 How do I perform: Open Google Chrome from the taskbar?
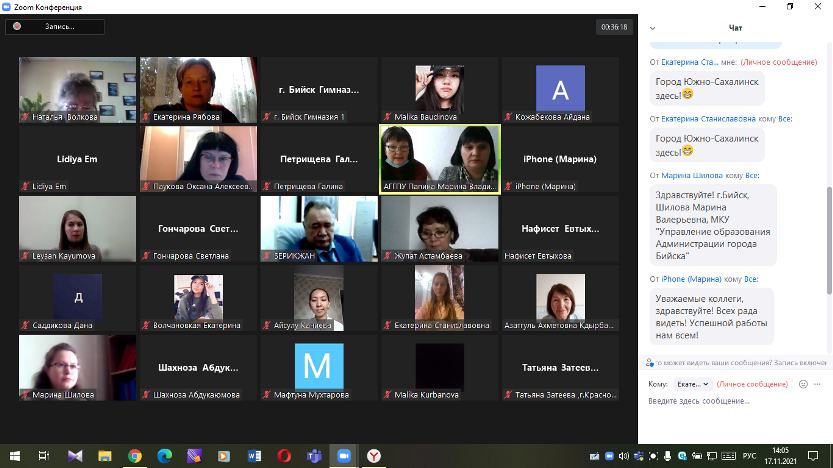coord(134,455)
